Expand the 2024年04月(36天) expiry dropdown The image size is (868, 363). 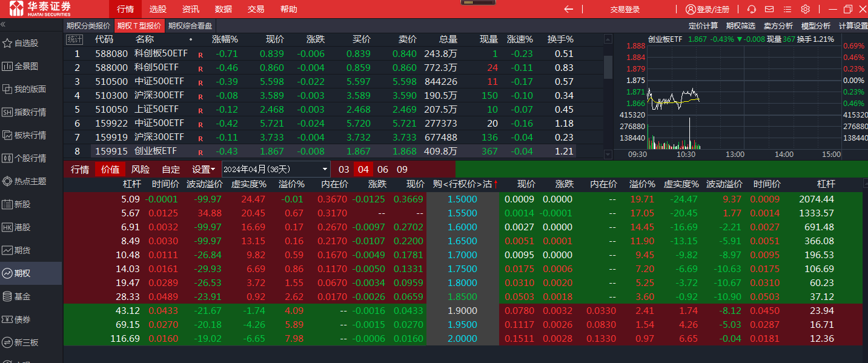point(325,170)
